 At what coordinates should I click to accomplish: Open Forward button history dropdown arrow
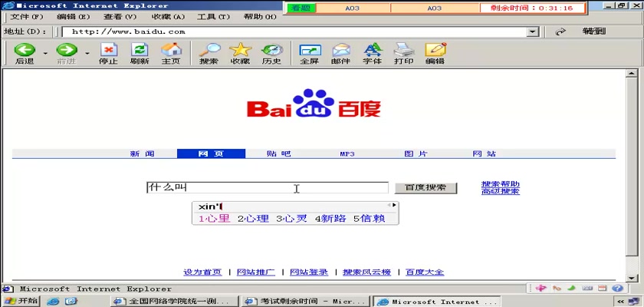[87, 53]
